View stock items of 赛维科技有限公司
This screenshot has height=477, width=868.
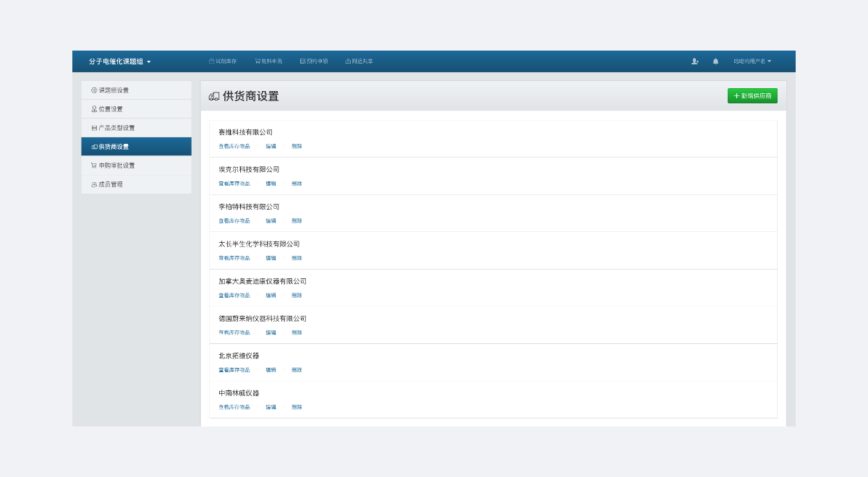click(234, 146)
